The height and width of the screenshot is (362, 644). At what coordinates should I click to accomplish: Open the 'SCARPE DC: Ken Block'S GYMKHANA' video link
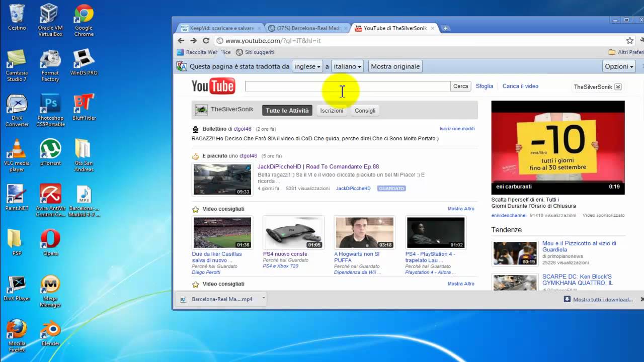pyautogui.click(x=578, y=280)
